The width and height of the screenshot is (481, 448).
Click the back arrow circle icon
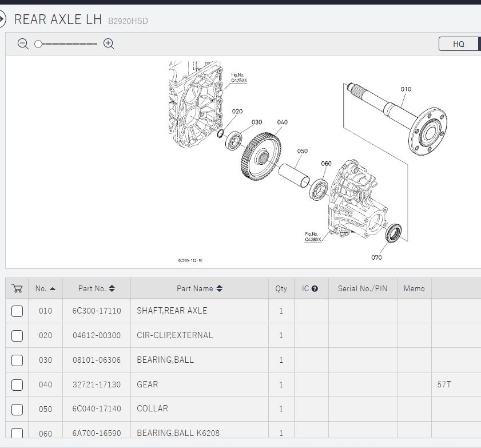coord(2,19)
